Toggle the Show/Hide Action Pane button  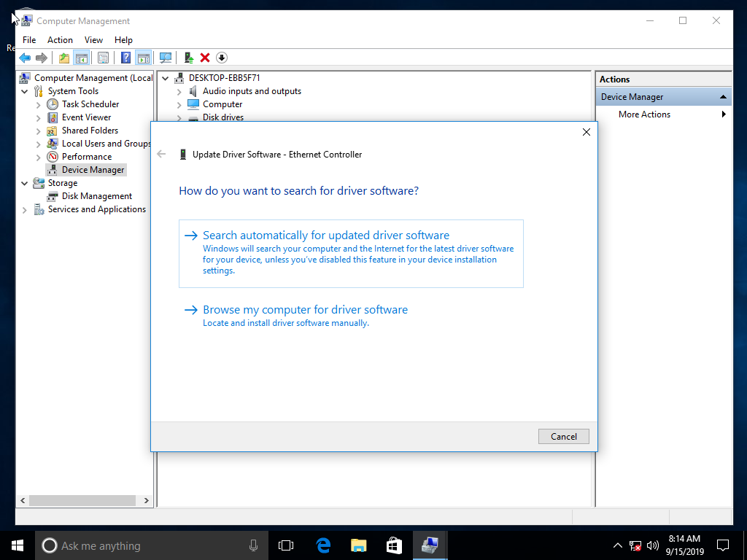click(144, 58)
